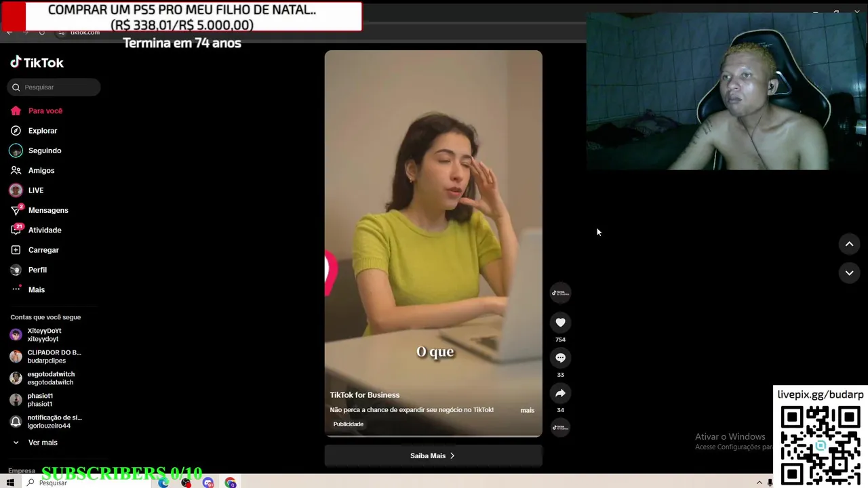Open XiteyyDoYt followed account
Screen dimensions: 868x488
(45, 335)
